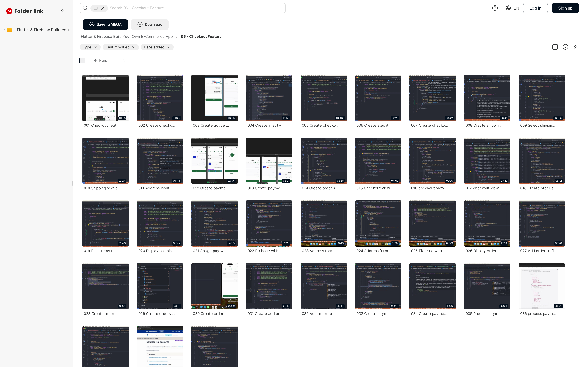Open the 06 - Checkout Feature breadcrumb dropdown
The width and height of the screenshot is (588, 367).
click(226, 37)
